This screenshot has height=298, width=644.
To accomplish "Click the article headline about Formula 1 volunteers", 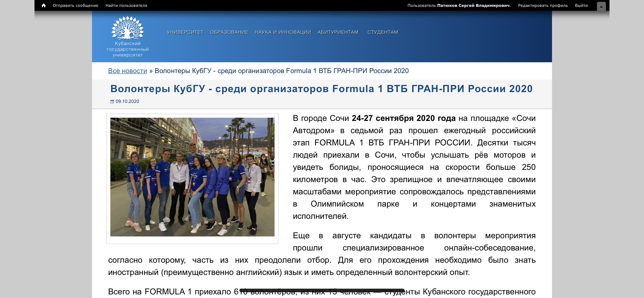I will [321, 89].
